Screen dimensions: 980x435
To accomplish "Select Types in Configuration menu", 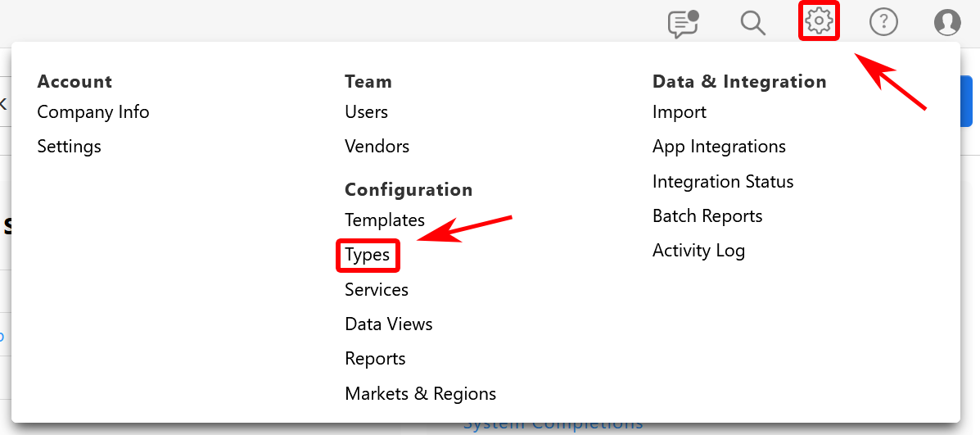I will coord(368,256).
